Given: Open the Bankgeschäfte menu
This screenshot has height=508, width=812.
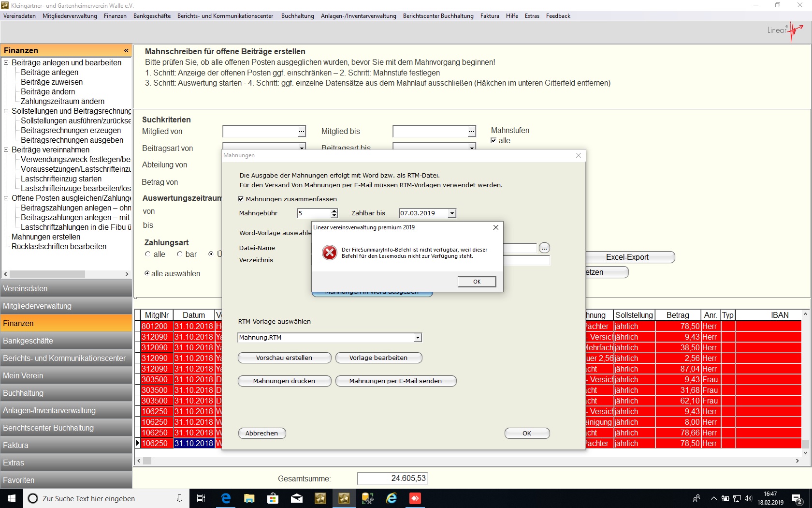Looking at the screenshot, I should point(152,16).
